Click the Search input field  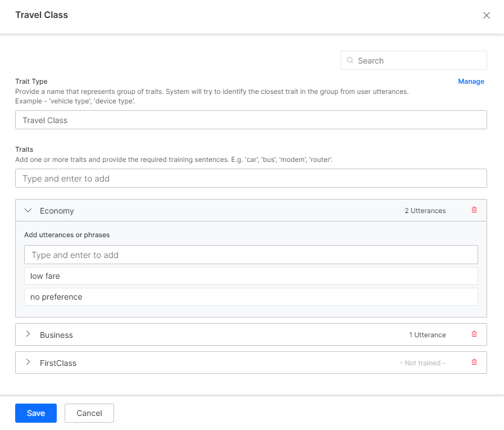coord(413,60)
